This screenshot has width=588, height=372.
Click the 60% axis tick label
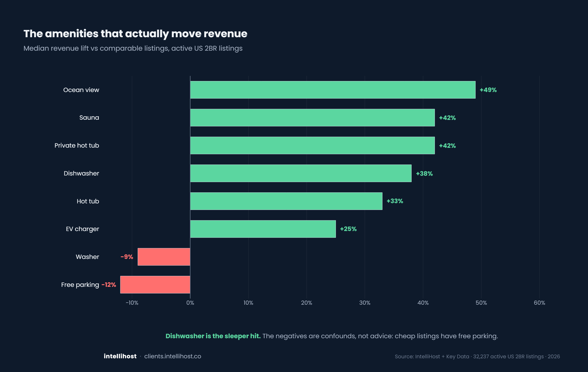click(x=539, y=303)
